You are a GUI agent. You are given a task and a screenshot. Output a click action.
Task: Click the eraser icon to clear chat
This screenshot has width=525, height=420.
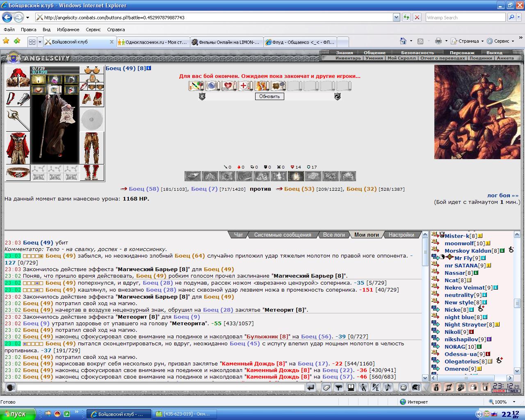326,387
